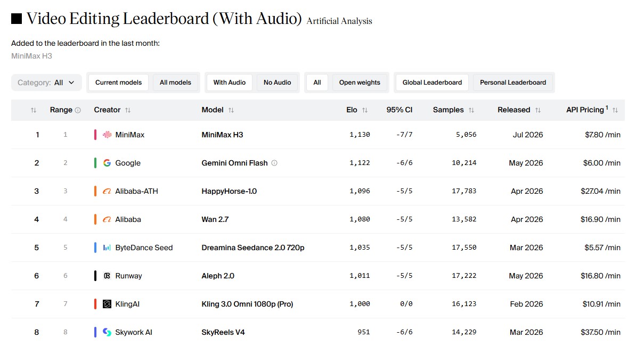This screenshot has width=644, height=354.
Task: Sort table by Elo column arrows
Action: [x=365, y=110]
